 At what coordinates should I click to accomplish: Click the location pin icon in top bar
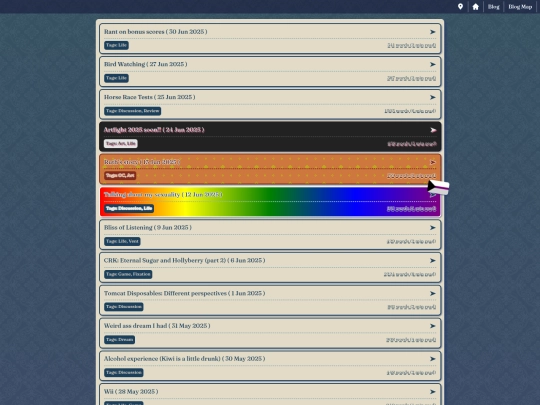[460, 7]
